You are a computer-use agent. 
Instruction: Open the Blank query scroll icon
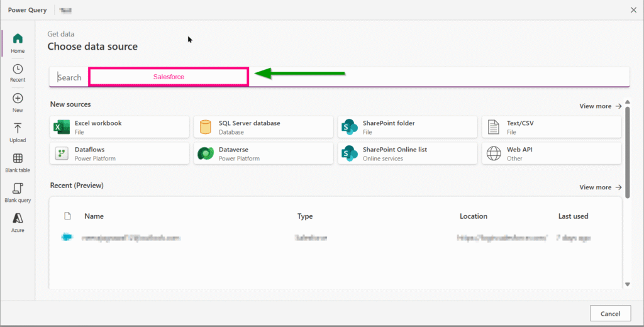(x=18, y=188)
